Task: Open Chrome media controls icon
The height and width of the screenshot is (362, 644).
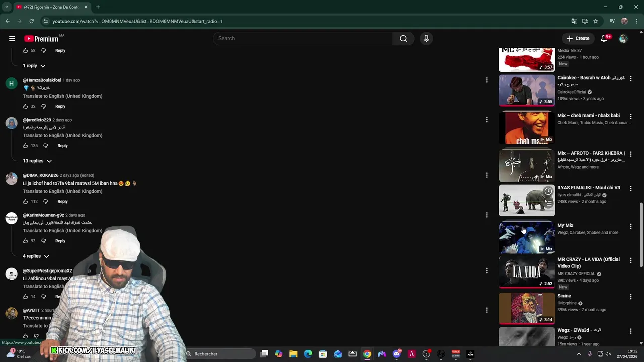Action: [612, 21]
